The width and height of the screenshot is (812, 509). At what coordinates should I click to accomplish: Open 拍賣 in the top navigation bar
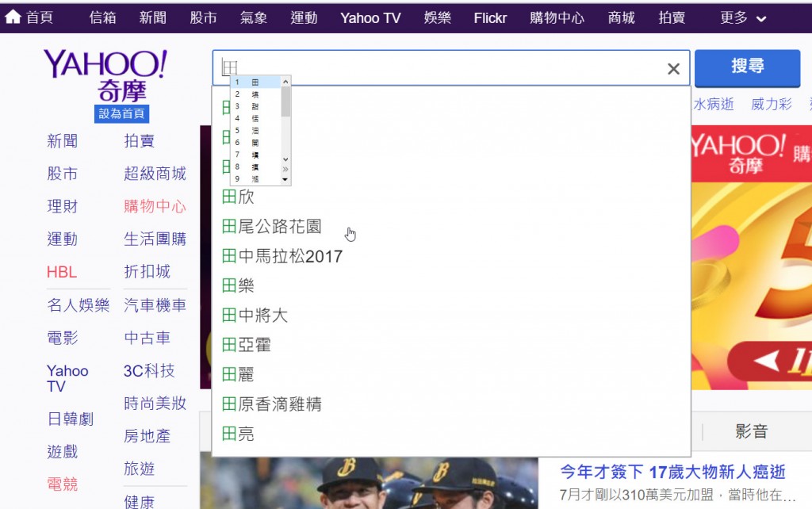[x=672, y=18]
